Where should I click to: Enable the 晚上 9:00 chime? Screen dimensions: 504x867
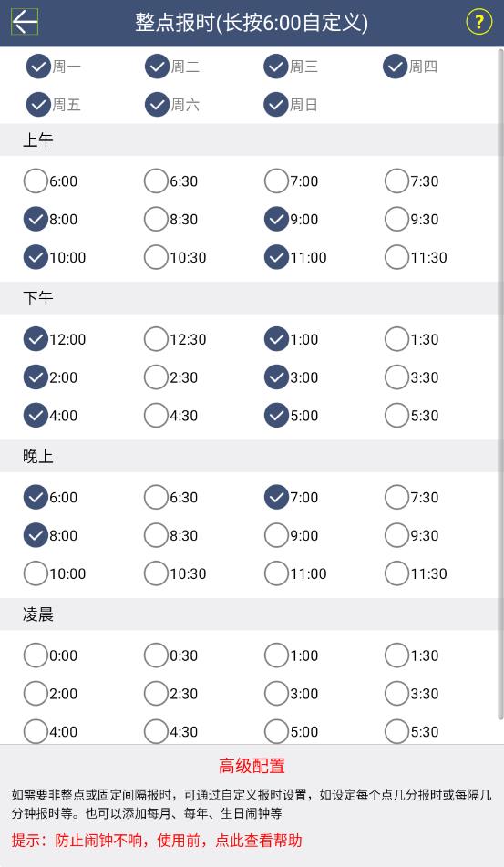pyautogui.click(x=292, y=535)
